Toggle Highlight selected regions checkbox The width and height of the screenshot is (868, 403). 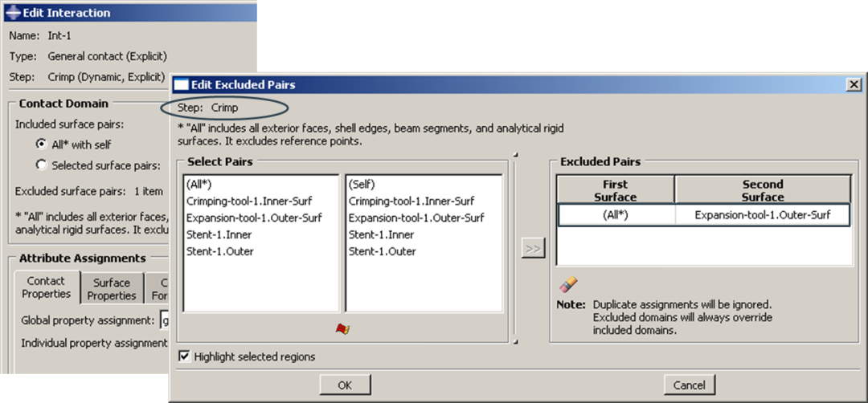184,356
